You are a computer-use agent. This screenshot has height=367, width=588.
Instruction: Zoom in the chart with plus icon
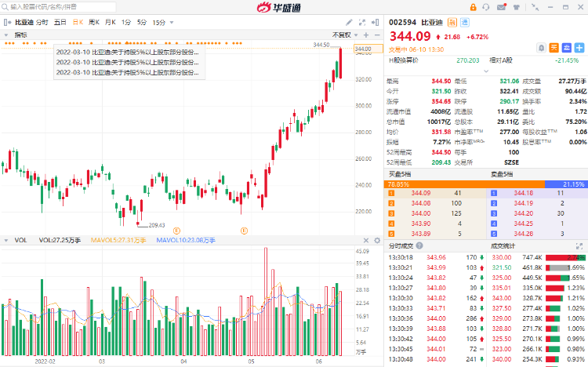[x=366, y=35]
